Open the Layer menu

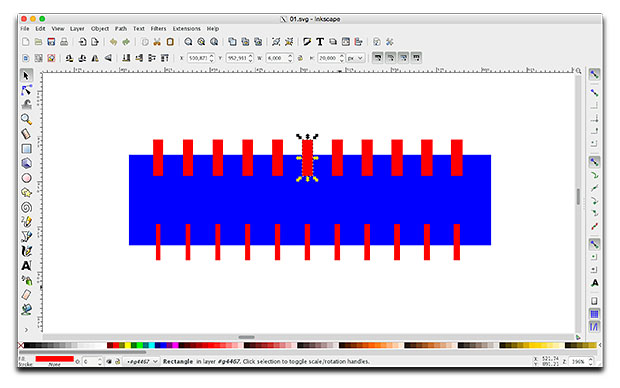pos(77,28)
